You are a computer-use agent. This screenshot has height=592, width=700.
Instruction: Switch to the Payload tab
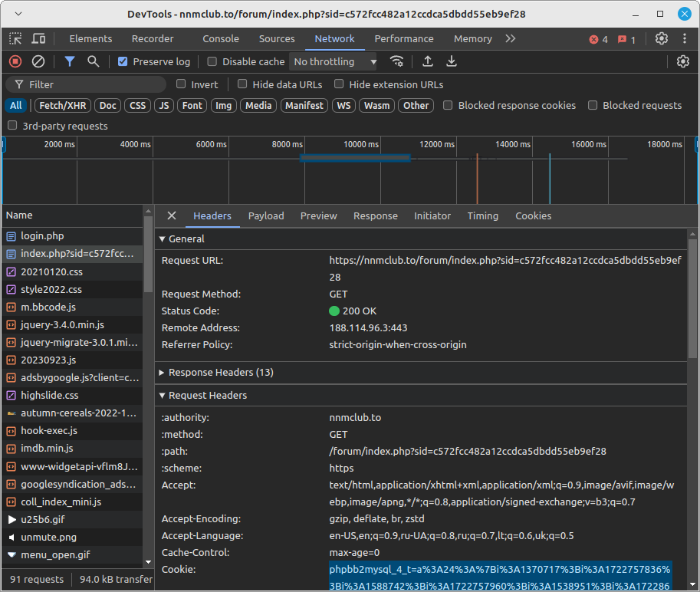click(x=265, y=216)
